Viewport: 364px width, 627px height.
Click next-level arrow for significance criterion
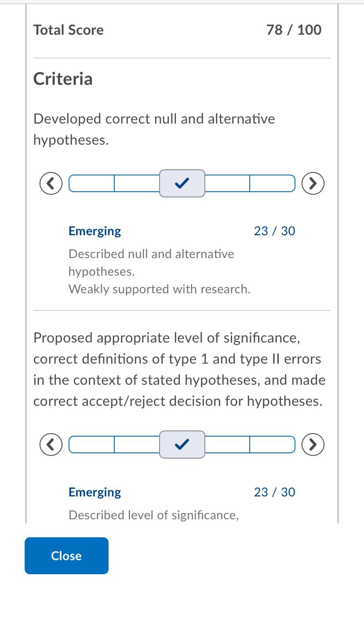click(313, 445)
